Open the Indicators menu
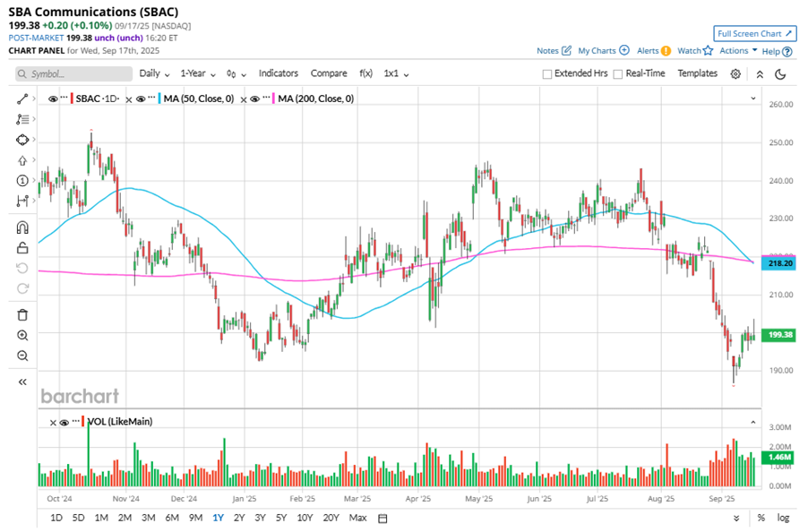 point(279,73)
